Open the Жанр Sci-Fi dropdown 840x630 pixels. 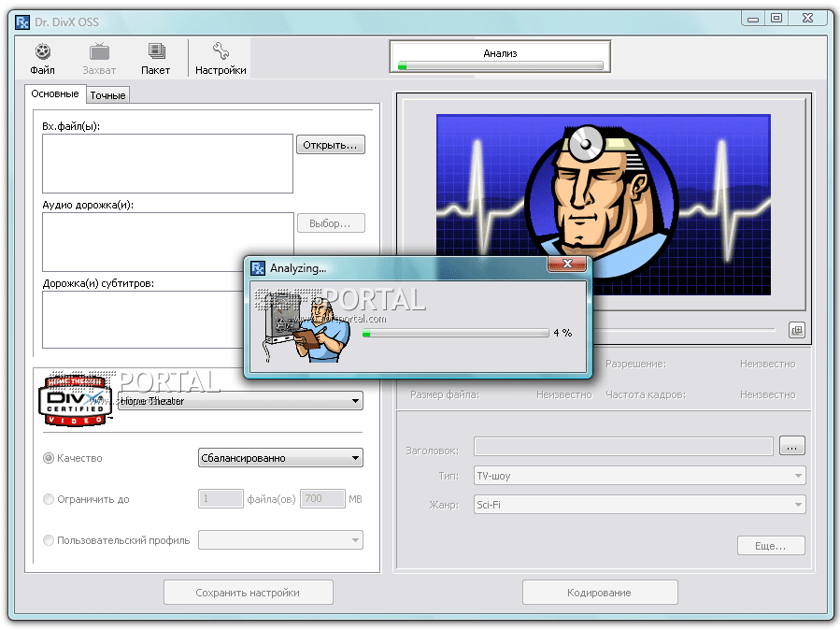click(x=640, y=505)
